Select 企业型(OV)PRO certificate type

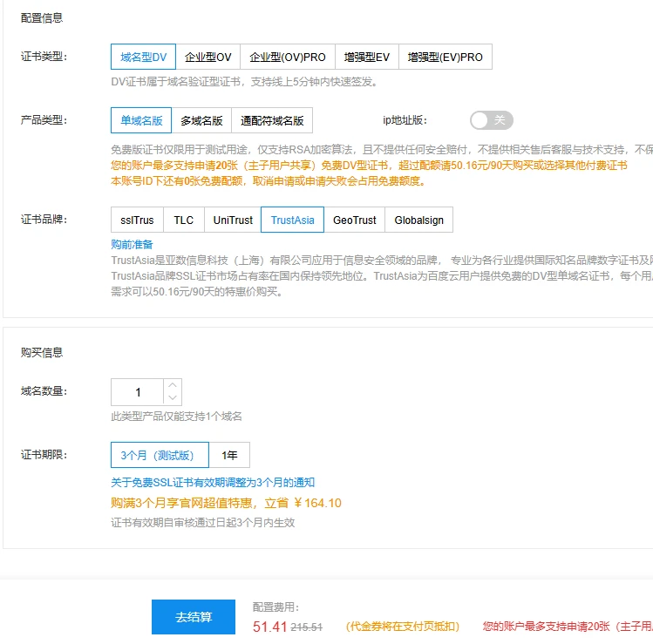[x=287, y=57]
